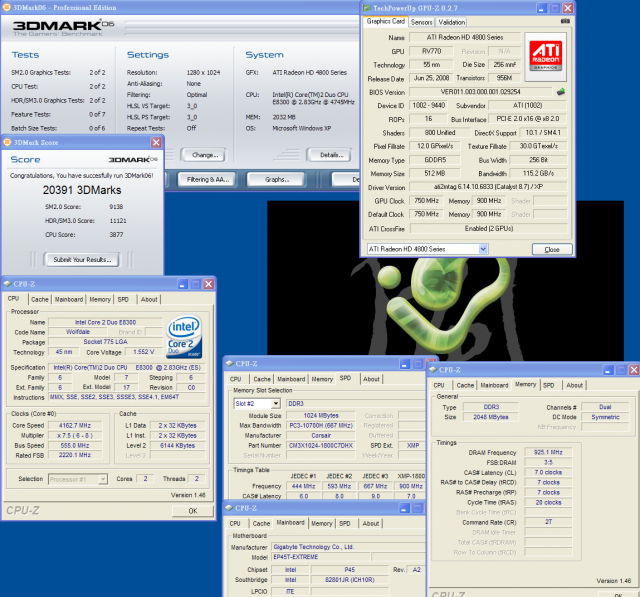Image resolution: width=640 pixels, height=597 pixels.
Task: Switch to the Validation tab in GPU-Z
Action: (451, 22)
